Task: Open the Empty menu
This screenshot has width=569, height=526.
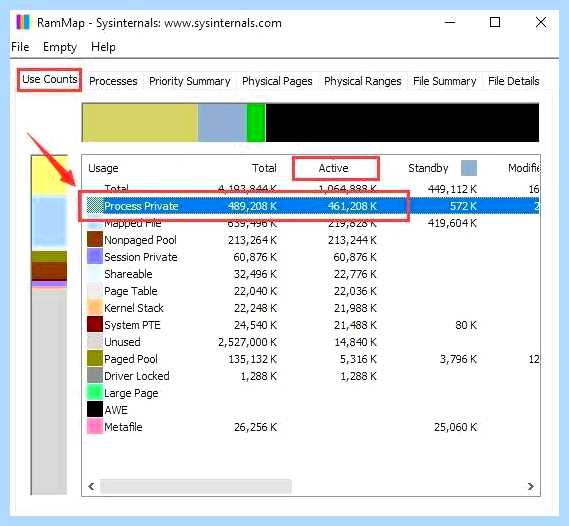Action: tap(60, 47)
